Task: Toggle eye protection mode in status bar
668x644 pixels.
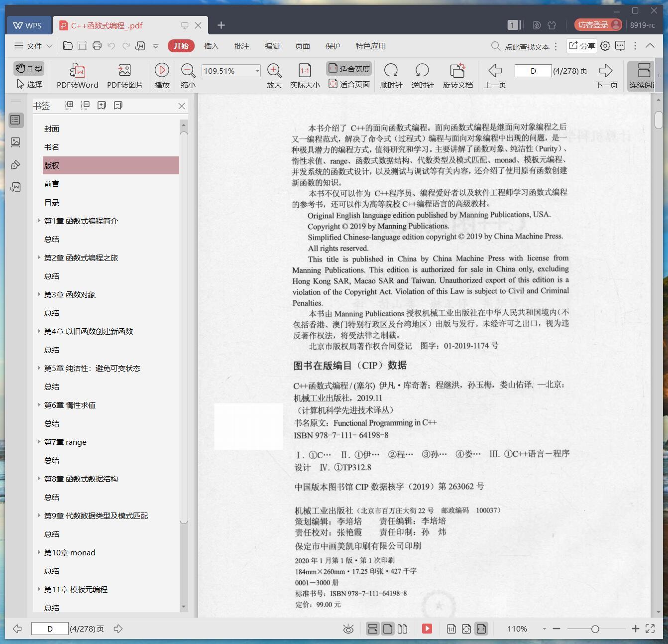Action: 348,629
